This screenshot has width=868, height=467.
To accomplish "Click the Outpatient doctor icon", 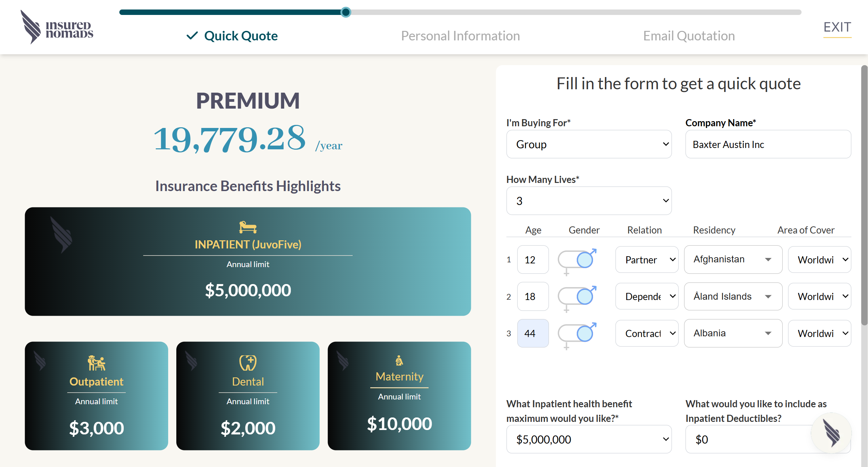I will 96,363.
